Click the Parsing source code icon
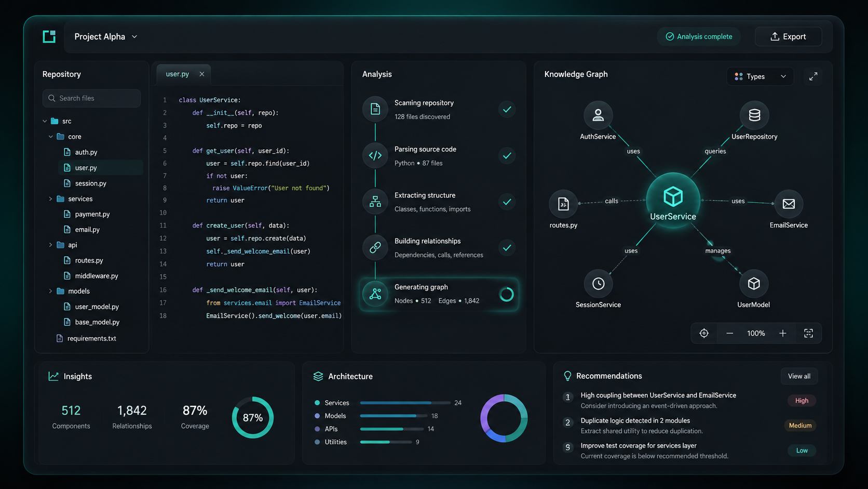The width and height of the screenshot is (868, 489). pos(375,155)
